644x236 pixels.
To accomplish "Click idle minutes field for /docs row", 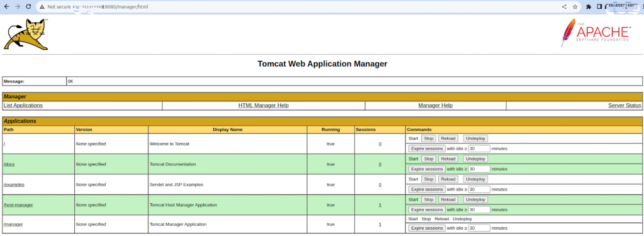I will tap(479, 169).
